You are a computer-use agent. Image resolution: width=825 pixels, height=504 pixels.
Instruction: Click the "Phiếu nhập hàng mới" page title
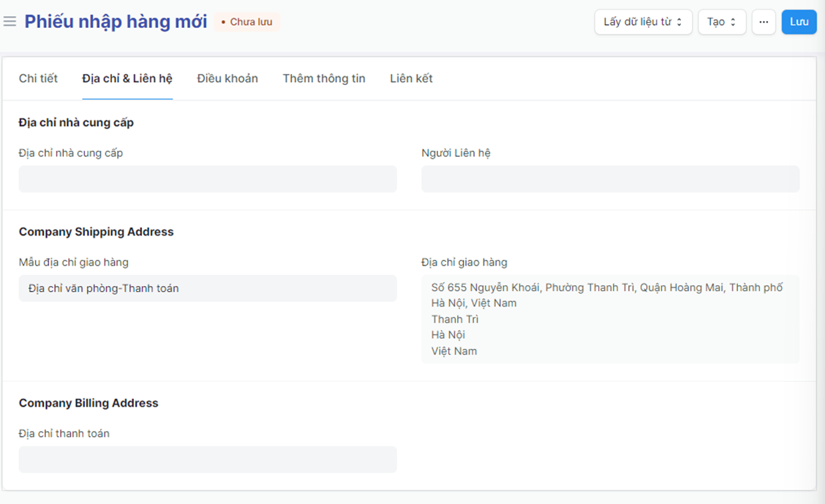click(x=116, y=22)
